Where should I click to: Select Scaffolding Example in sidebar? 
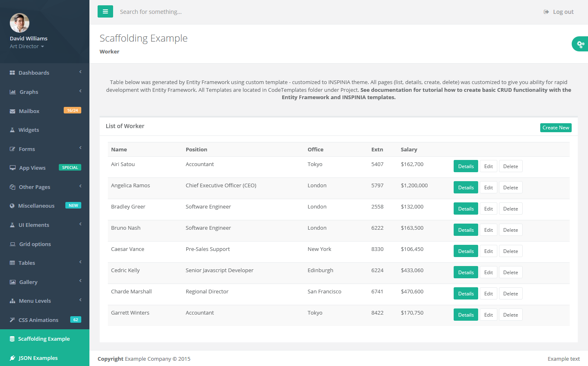[44, 339]
